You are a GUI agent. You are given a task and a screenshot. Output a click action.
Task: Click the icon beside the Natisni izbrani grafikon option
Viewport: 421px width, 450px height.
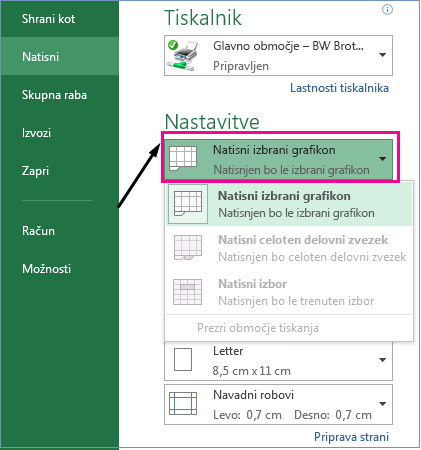coord(188,204)
